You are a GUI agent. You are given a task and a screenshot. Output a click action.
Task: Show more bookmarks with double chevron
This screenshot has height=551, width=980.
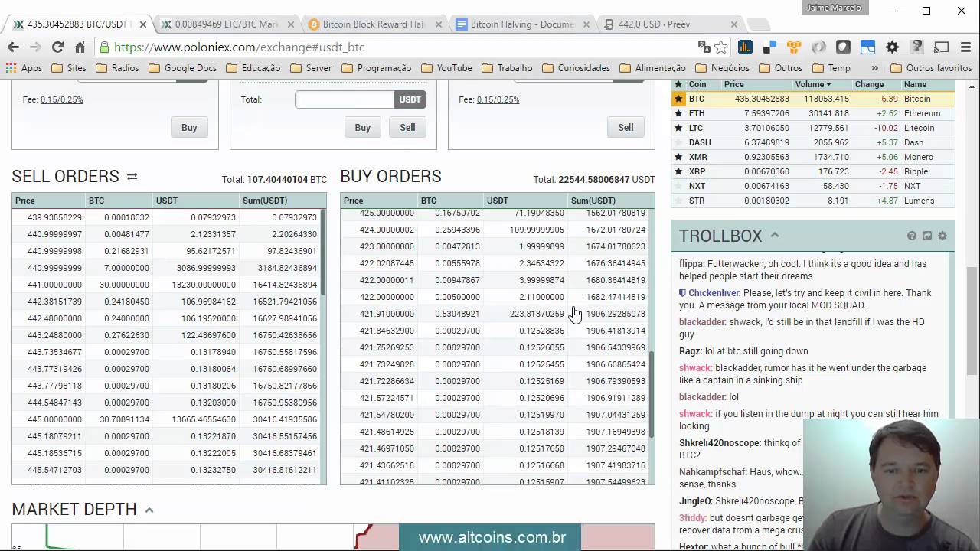(874, 68)
